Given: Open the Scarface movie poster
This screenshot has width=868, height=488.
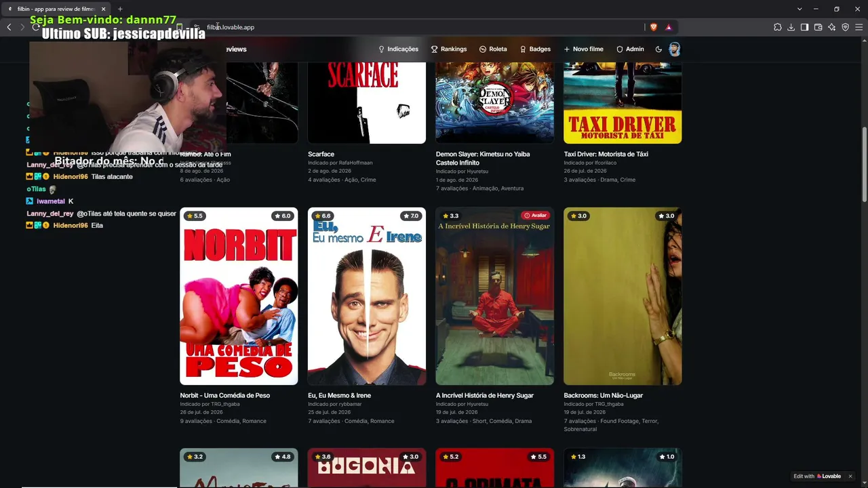Looking at the screenshot, I should click(x=367, y=102).
